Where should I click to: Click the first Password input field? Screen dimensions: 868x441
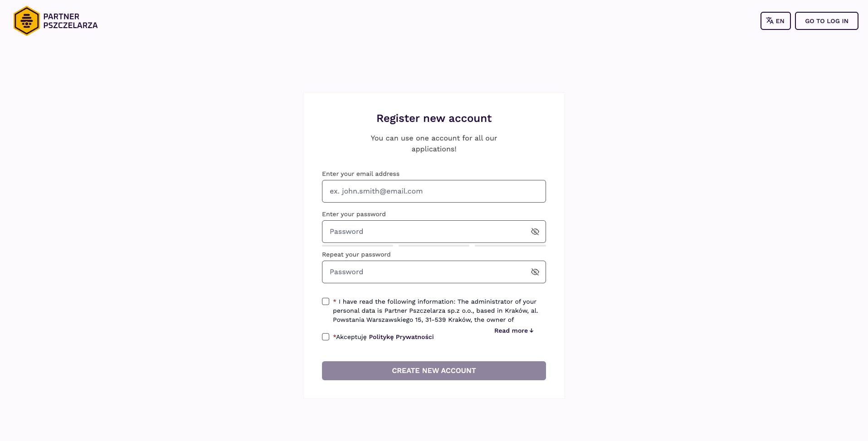[x=424, y=232]
